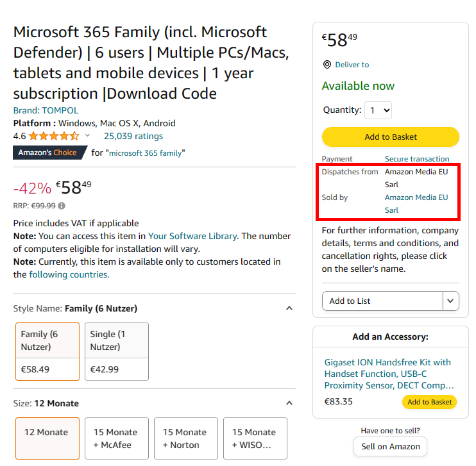The height and width of the screenshot is (466, 476).
Task: Open the rating breakdown chevron beside stars
Action: point(87,135)
